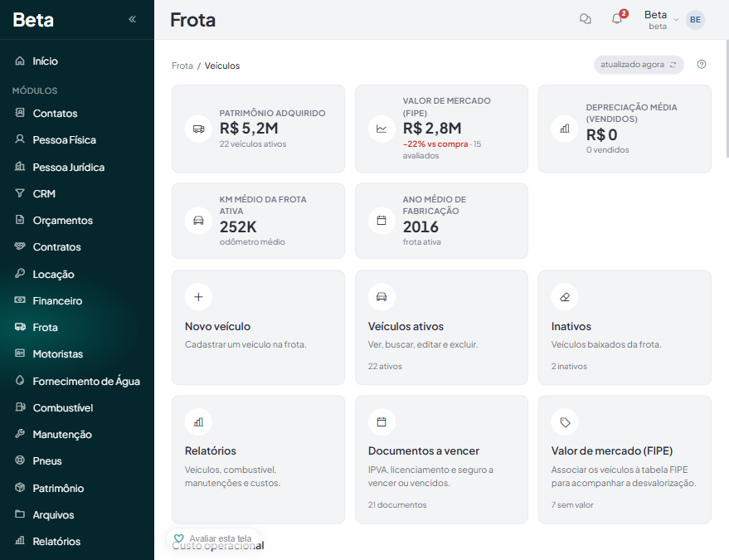This screenshot has width=729, height=560.
Task: Collapse the sidebar with double chevron
Action: 132,20
